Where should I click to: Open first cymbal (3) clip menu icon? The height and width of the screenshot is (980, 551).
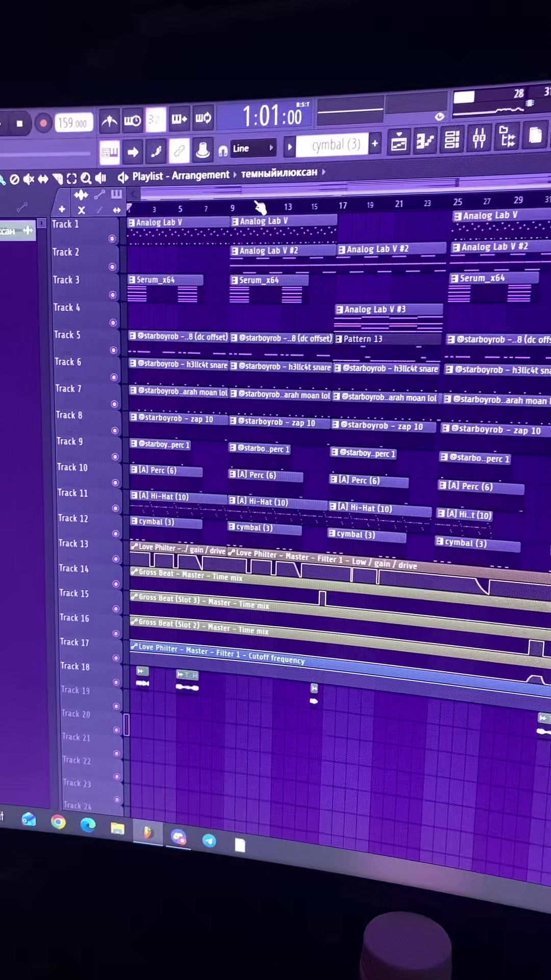[134, 521]
